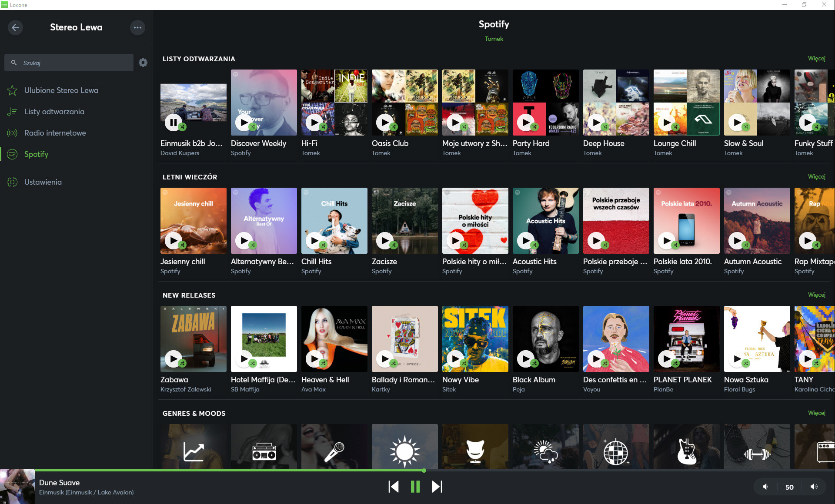835x504 pixels.
Task: Play the Party Hard playlist
Action: [x=525, y=123]
